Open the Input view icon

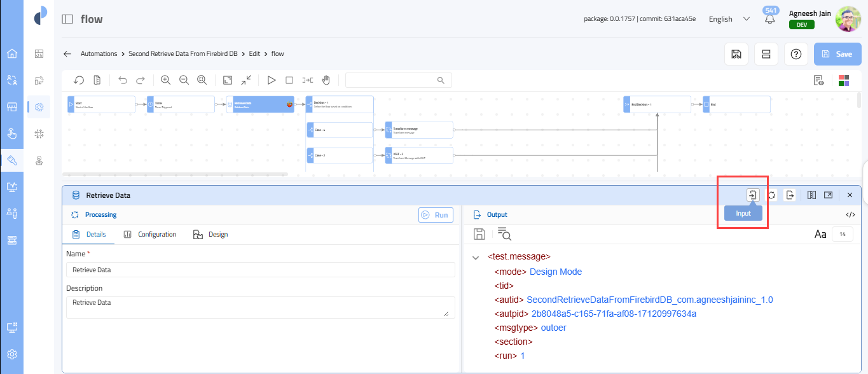752,195
